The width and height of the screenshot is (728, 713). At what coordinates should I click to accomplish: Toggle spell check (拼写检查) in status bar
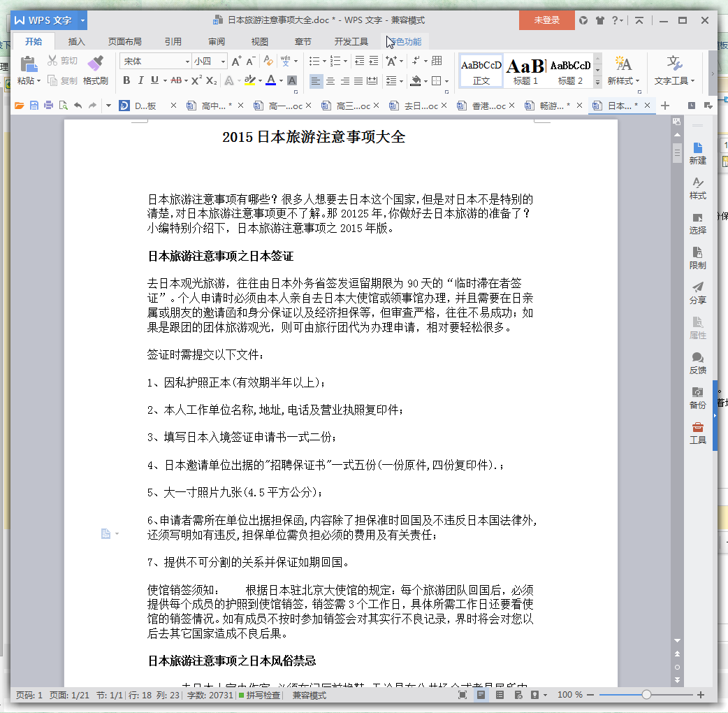point(259,695)
